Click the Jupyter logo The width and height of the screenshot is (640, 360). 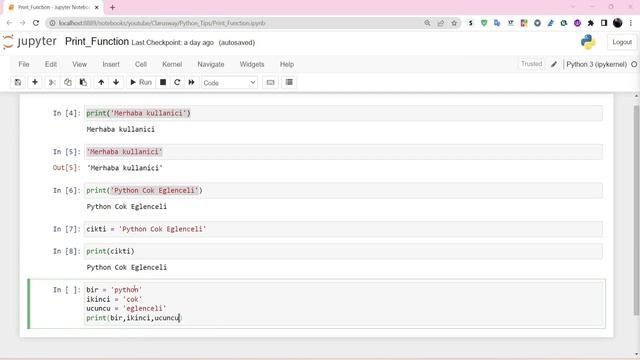point(29,42)
